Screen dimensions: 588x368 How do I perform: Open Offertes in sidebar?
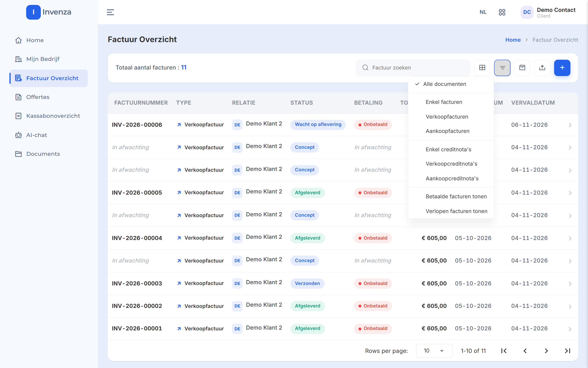49,97
